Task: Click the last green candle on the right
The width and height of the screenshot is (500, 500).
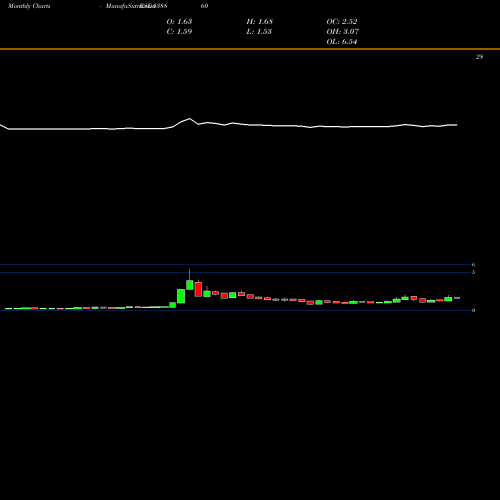Action: click(448, 299)
